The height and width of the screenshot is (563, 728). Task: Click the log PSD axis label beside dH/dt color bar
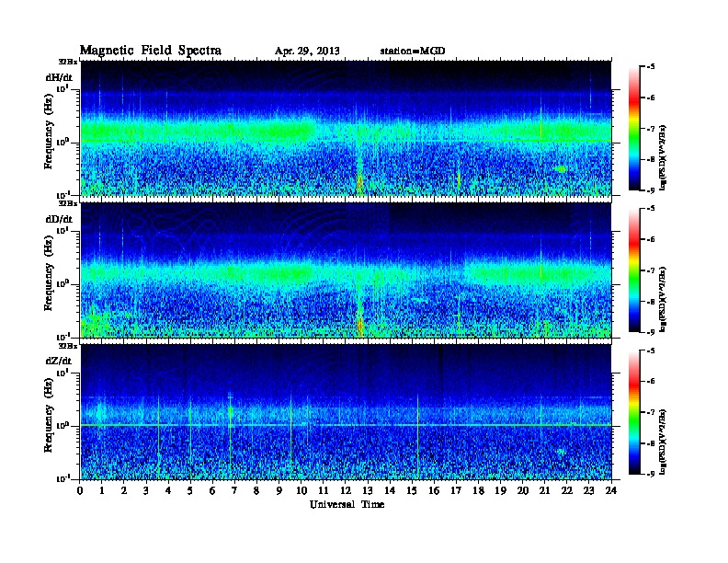tap(663, 157)
